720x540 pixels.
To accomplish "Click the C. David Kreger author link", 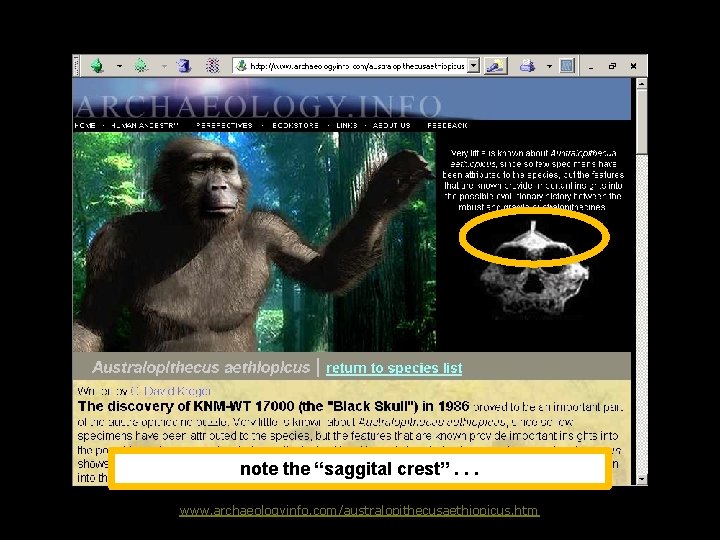I will pos(171,391).
